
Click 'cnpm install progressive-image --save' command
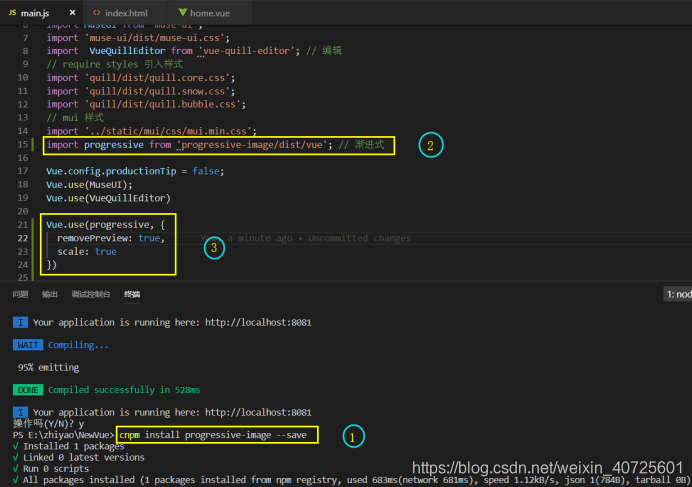click(213, 435)
